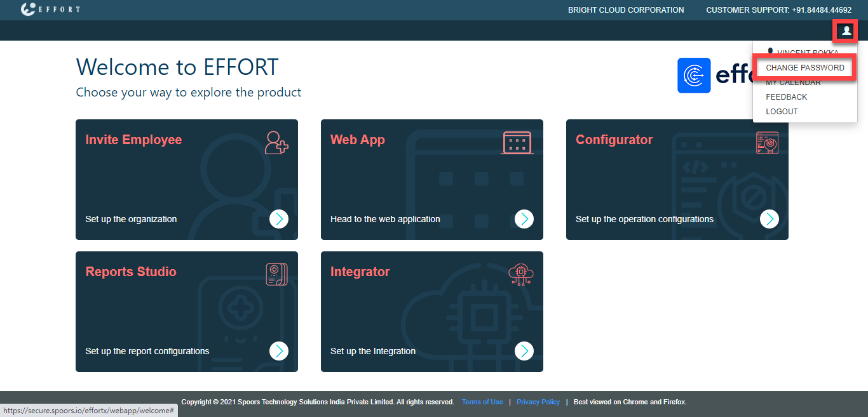Viewport: 868px width, 417px height.
Task: Open My Calendar from user menu
Action: [x=793, y=83]
